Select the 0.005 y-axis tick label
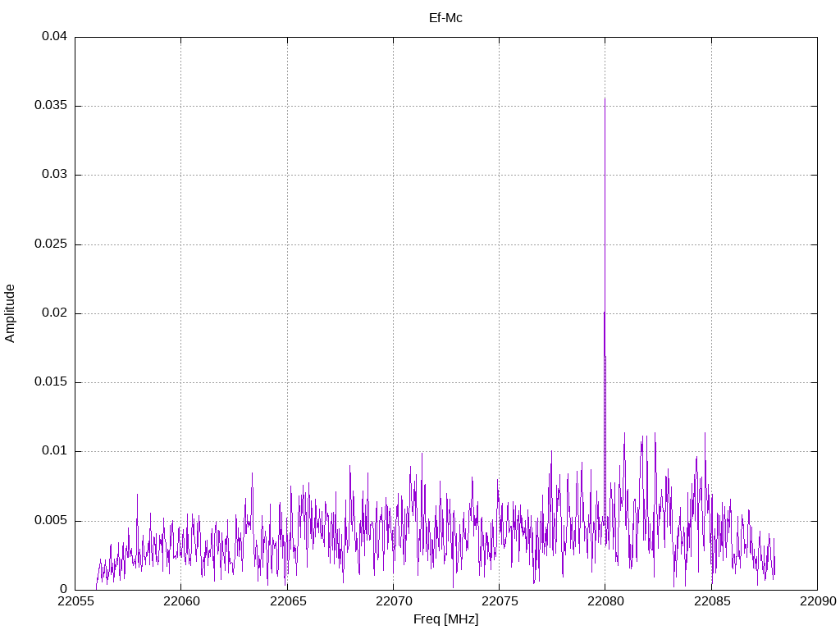Viewport: 840px width, 630px height. coord(51,521)
